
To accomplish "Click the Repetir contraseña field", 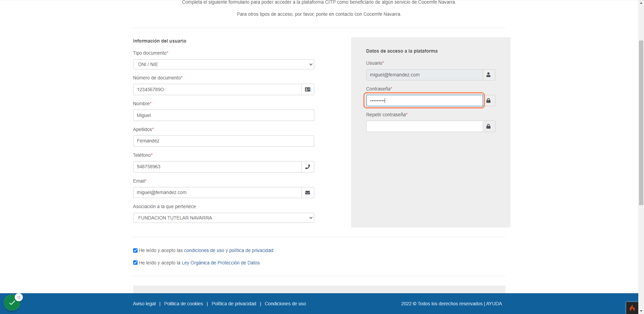I will [424, 126].
